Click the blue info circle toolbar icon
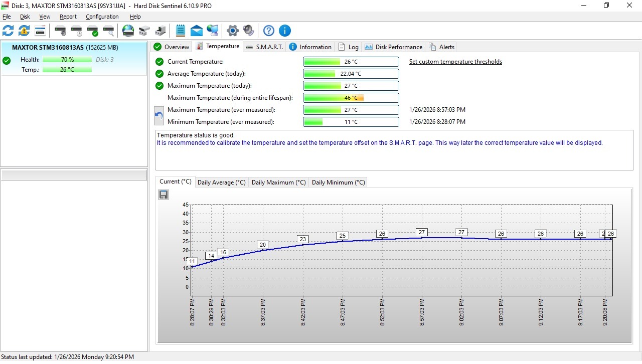The width and height of the screenshot is (642, 364). tap(284, 31)
